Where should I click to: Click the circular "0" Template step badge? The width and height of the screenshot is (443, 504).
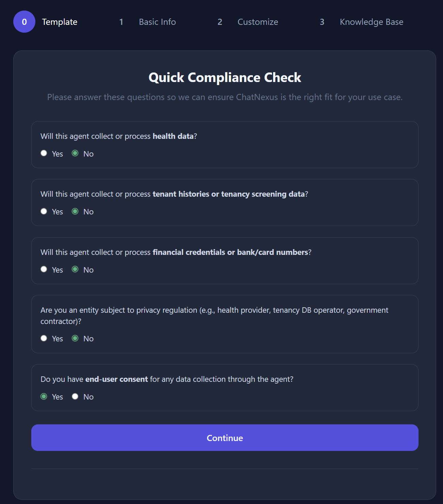24,21
